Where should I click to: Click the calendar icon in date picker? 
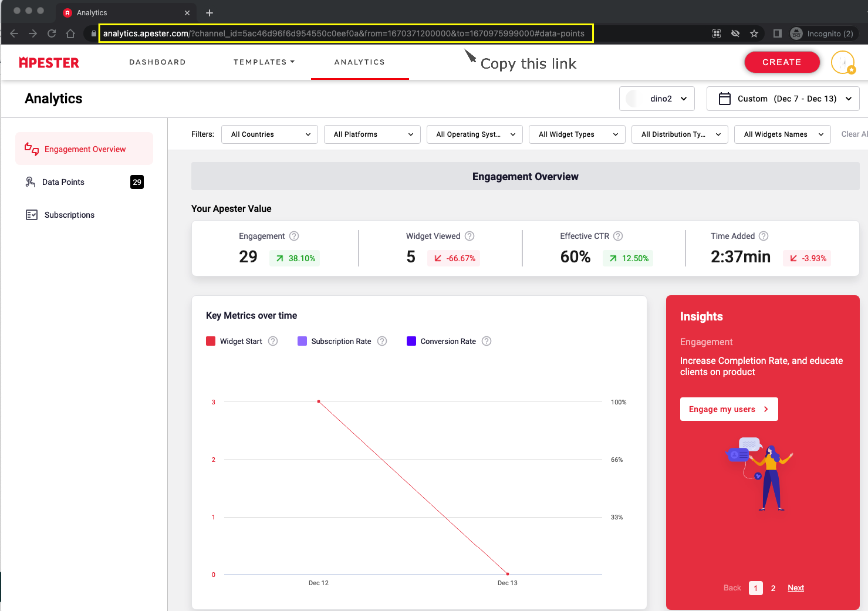pos(725,99)
